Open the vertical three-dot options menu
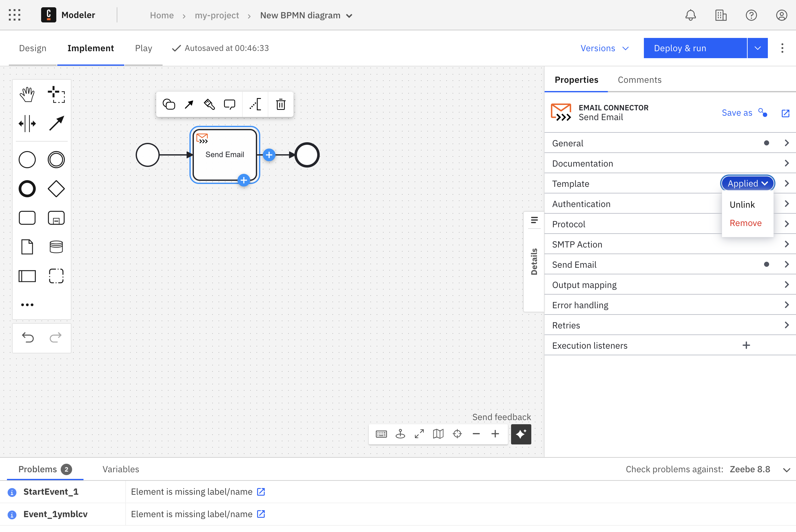796x532 pixels. (782, 48)
